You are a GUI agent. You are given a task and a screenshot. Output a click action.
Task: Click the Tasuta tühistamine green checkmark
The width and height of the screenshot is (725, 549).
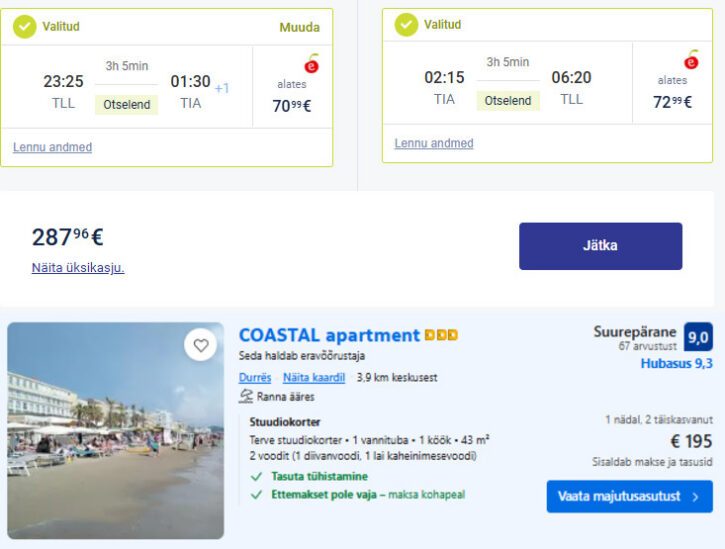tap(257, 476)
